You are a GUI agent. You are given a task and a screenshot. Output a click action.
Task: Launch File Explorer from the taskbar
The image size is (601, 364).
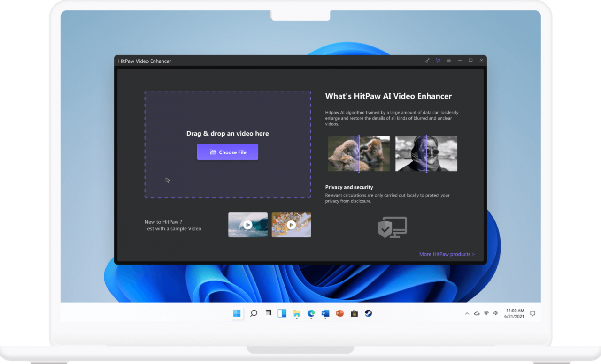coord(297,313)
